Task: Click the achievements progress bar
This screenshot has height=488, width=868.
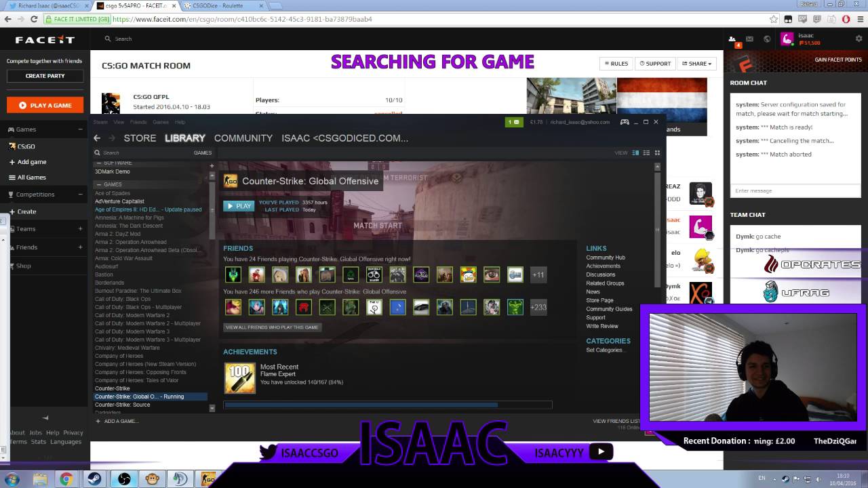Action: pyautogui.click(x=388, y=405)
